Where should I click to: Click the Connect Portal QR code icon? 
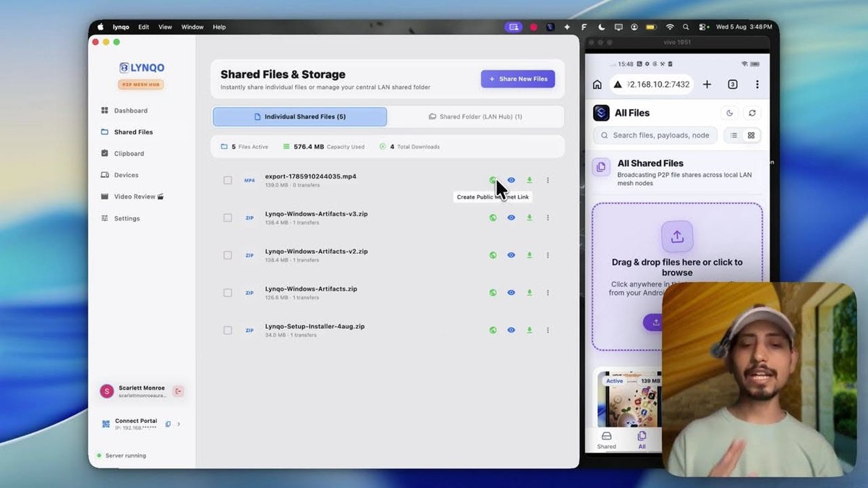click(106, 424)
